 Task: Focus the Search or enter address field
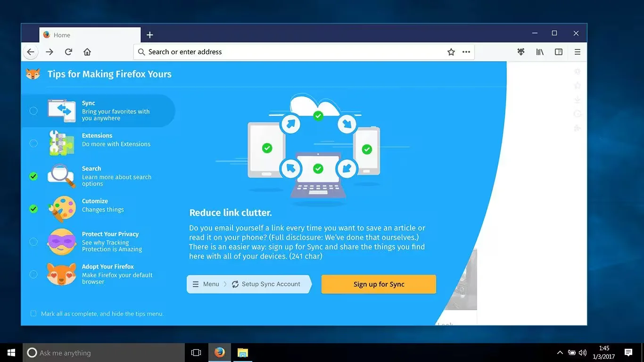pyautogui.click(x=304, y=52)
